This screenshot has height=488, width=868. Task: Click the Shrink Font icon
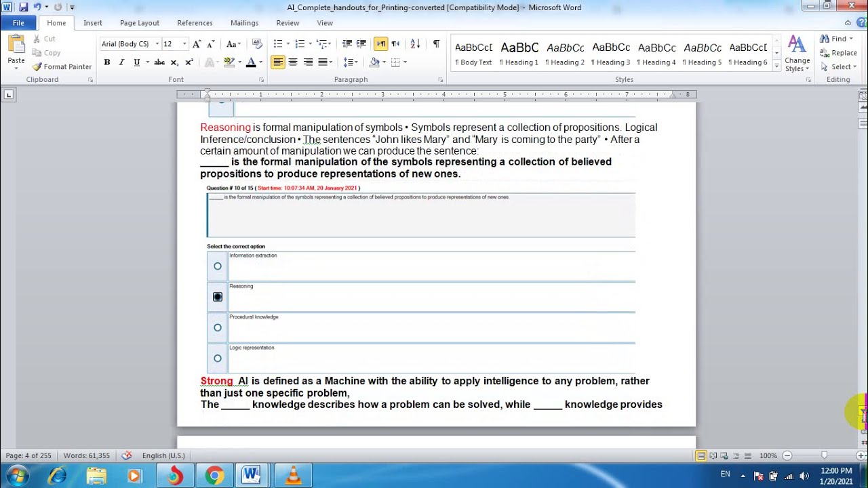212,43
